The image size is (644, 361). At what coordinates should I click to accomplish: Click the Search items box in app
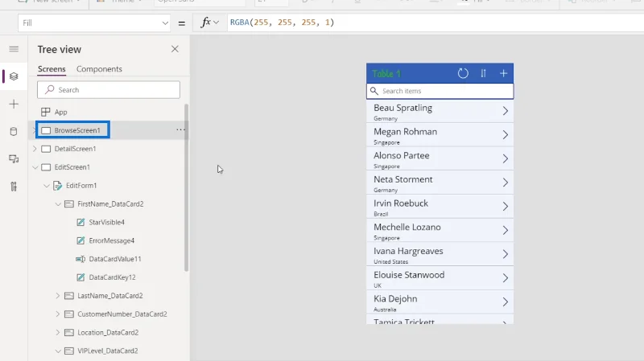click(440, 91)
